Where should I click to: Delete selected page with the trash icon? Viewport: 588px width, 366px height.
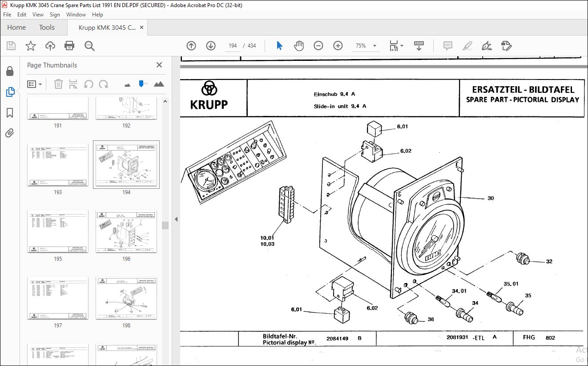(58, 84)
